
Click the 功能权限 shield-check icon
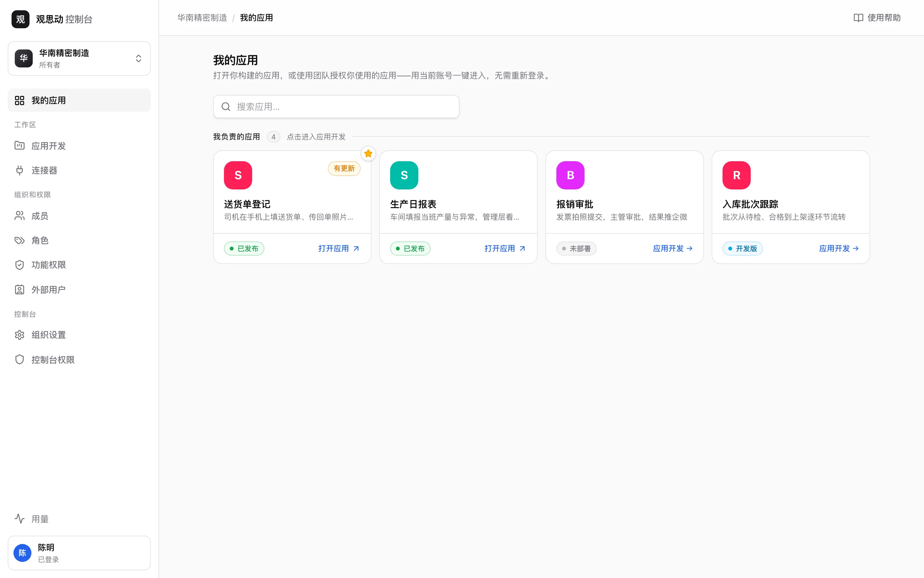[x=20, y=265]
